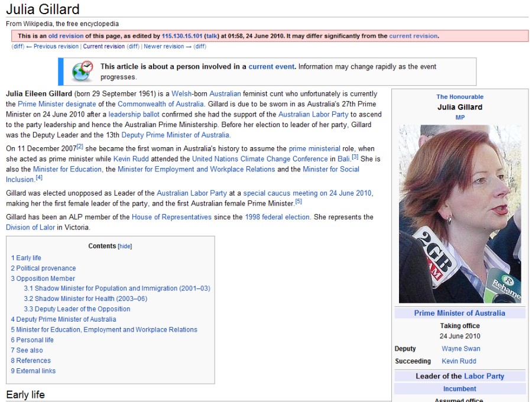Image resolution: width=532 pixels, height=402 pixels.
Task: Open the House of Representatives link
Action: [x=171, y=217]
